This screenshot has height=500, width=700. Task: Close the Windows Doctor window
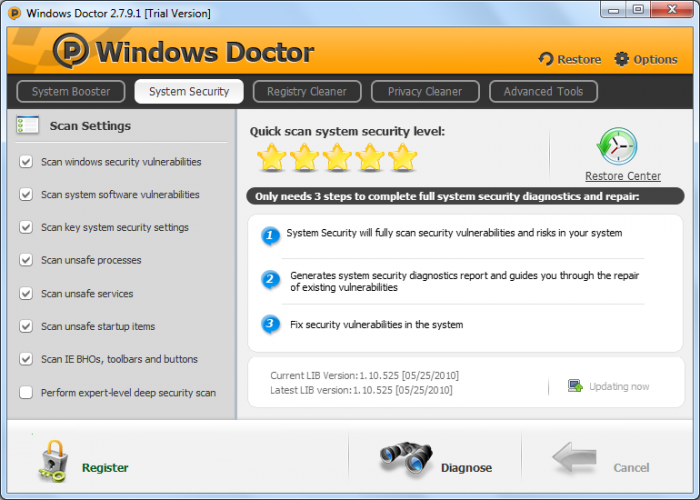(672, 10)
